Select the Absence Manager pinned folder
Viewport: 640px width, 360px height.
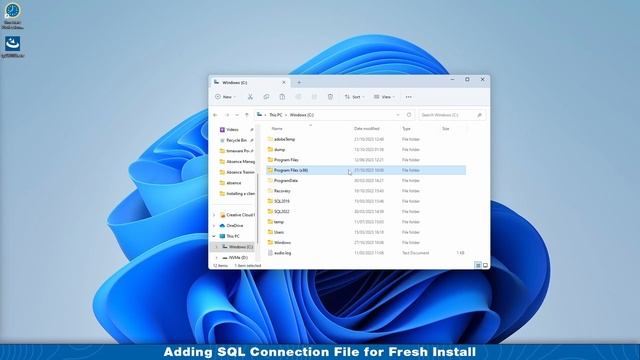(x=236, y=162)
